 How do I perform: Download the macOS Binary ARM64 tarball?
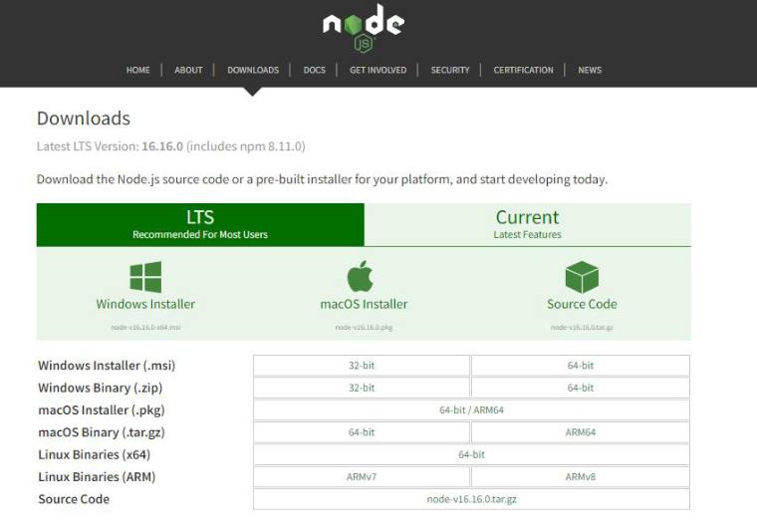(581, 432)
